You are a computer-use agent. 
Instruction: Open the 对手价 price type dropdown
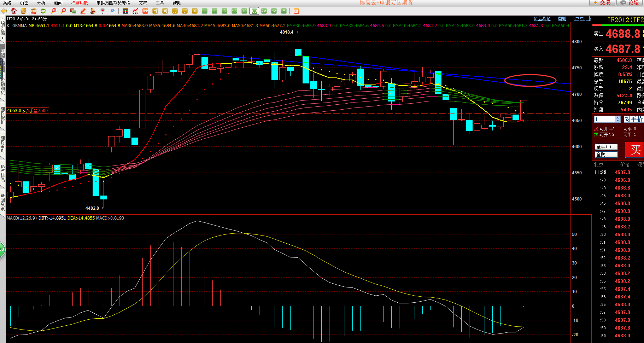(633, 119)
